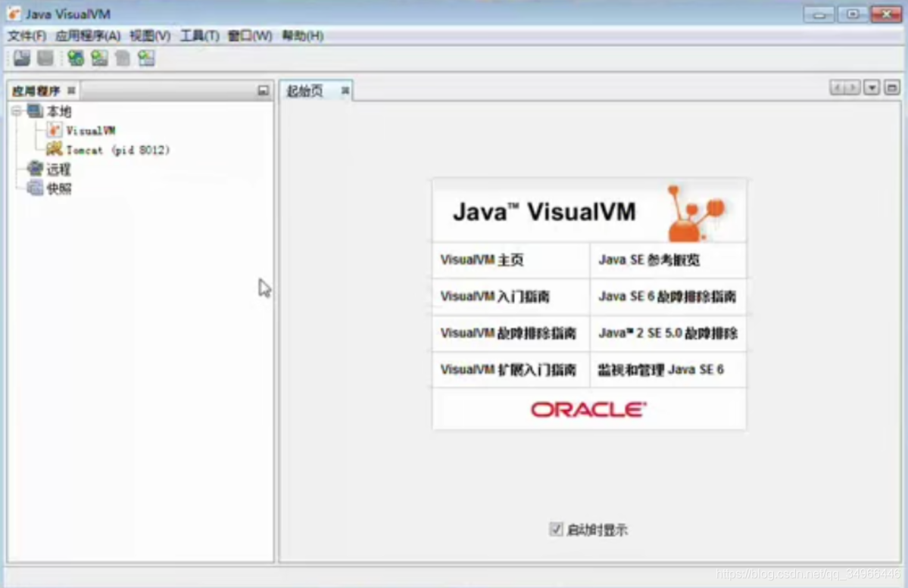This screenshot has width=908, height=588.
Task: Open the VisualVM 扩展入门指南 link
Action: [508, 370]
